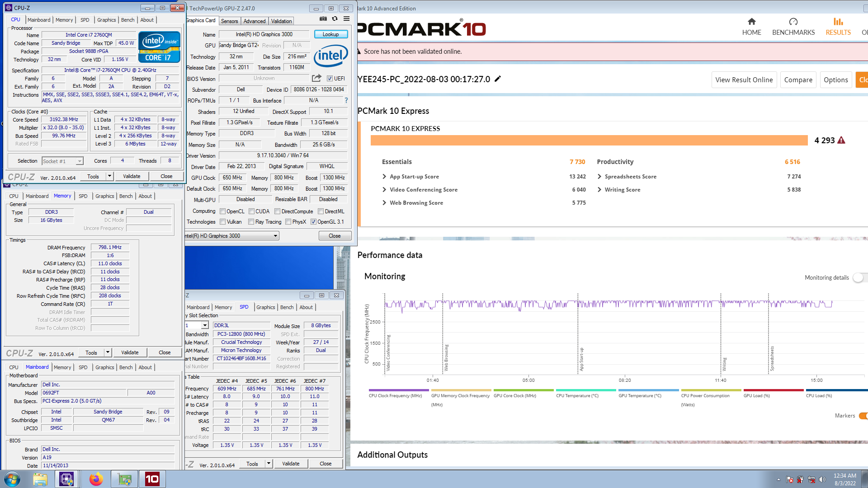Click the BIOS share/export icon in GPU-Z
This screenshot has width=868, height=488.
(x=316, y=78)
